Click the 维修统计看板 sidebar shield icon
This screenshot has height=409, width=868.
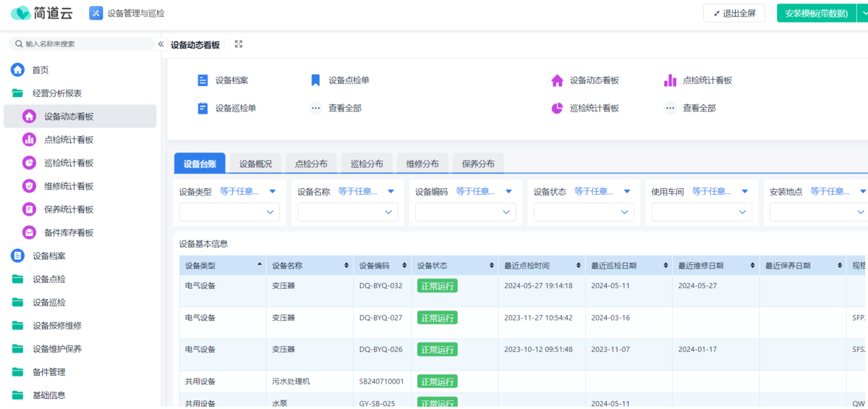pyautogui.click(x=29, y=186)
